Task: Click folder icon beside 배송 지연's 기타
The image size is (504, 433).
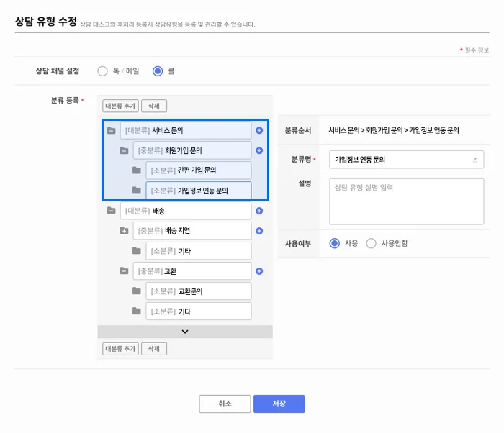Action: tap(137, 250)
